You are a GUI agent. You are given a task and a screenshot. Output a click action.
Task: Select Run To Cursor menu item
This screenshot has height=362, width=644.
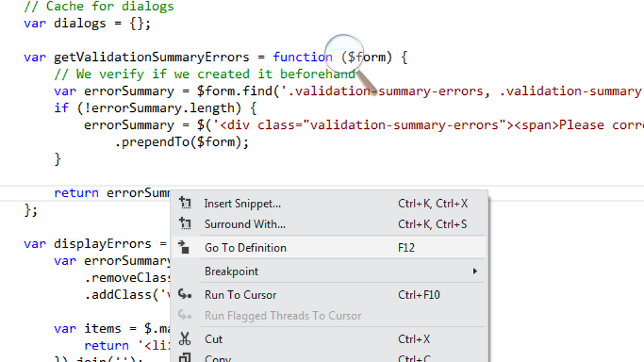click(x=329, y=295)
